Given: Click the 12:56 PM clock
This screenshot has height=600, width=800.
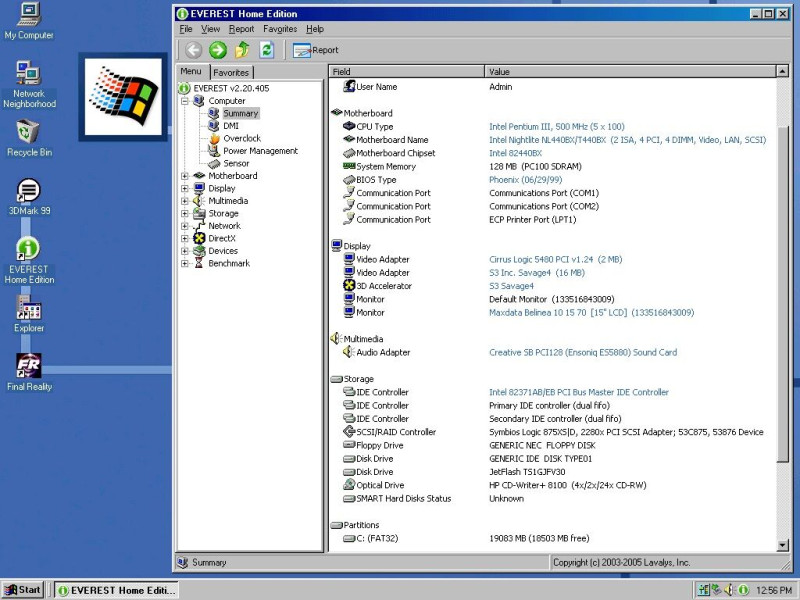Looking at the screenshot, I should [774, 590].
